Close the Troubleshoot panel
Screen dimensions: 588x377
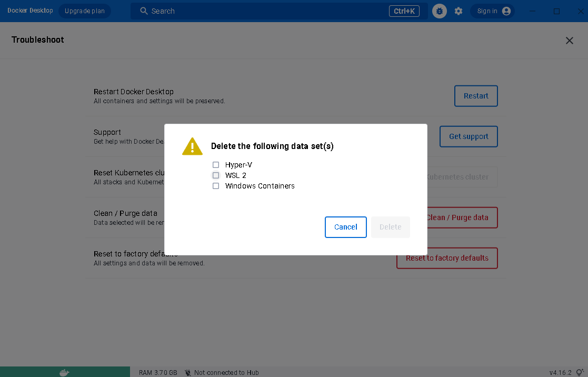pyautogui.click(x=569, y=41)
